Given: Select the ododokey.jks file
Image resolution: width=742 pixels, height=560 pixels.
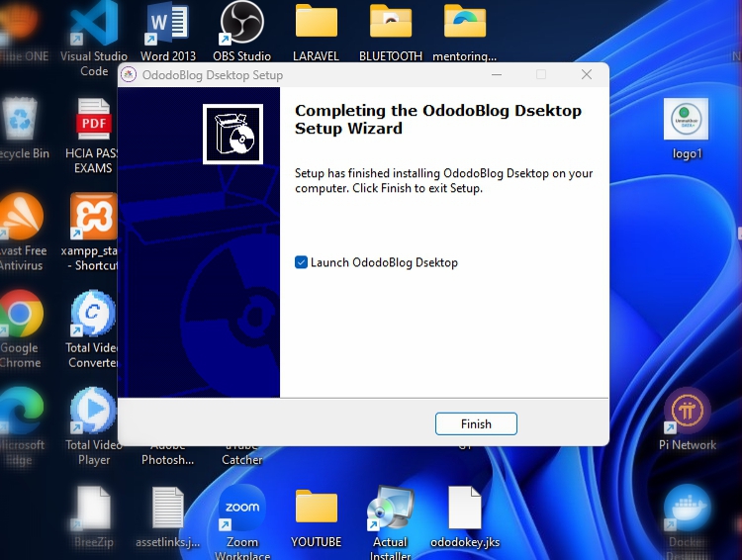Looking at the screenshot, I should coord(464,509).
